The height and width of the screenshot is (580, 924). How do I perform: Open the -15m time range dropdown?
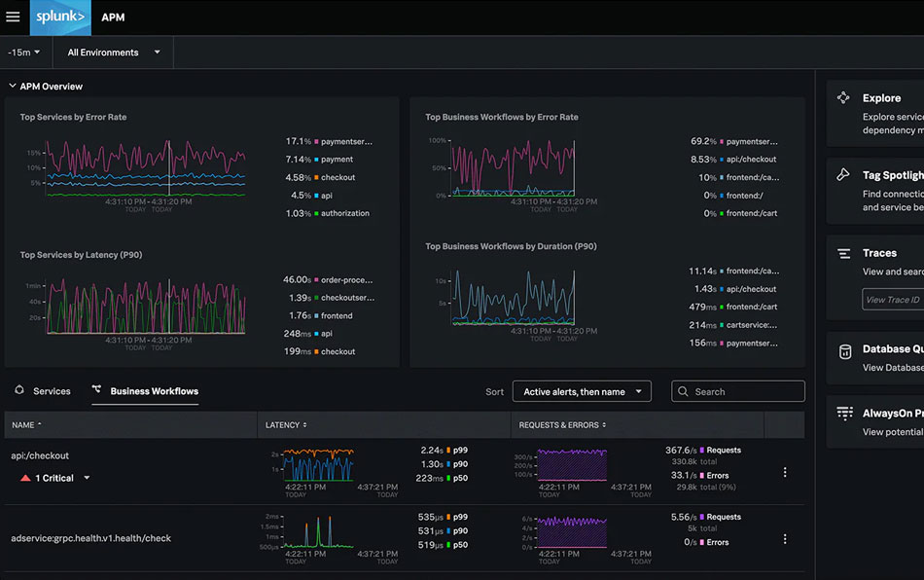[x=21, y=52]
